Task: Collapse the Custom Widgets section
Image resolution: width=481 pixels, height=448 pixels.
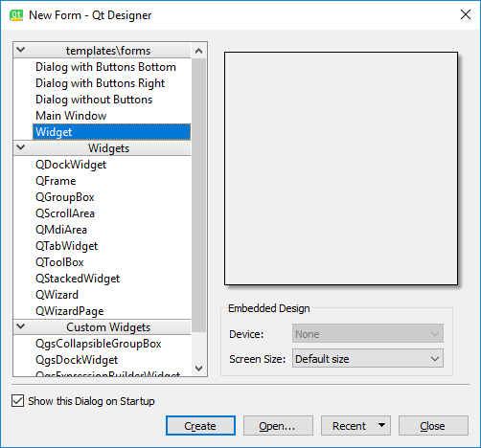Action: tap(21, 326)
